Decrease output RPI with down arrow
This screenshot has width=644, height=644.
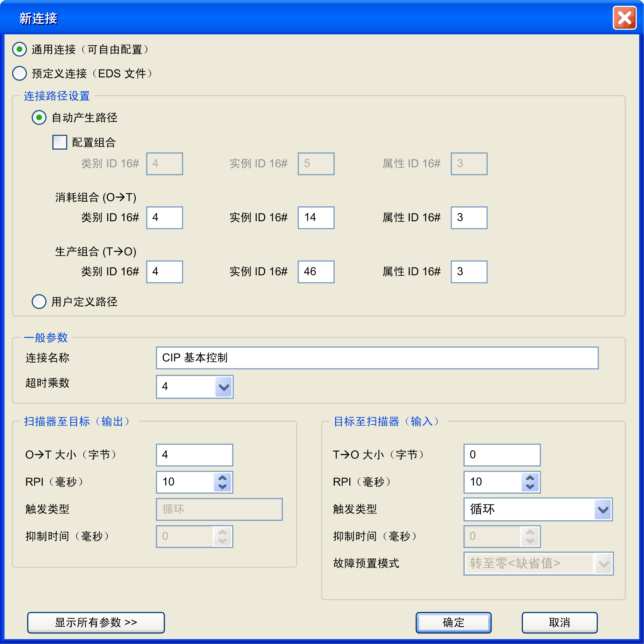[222, 486]
